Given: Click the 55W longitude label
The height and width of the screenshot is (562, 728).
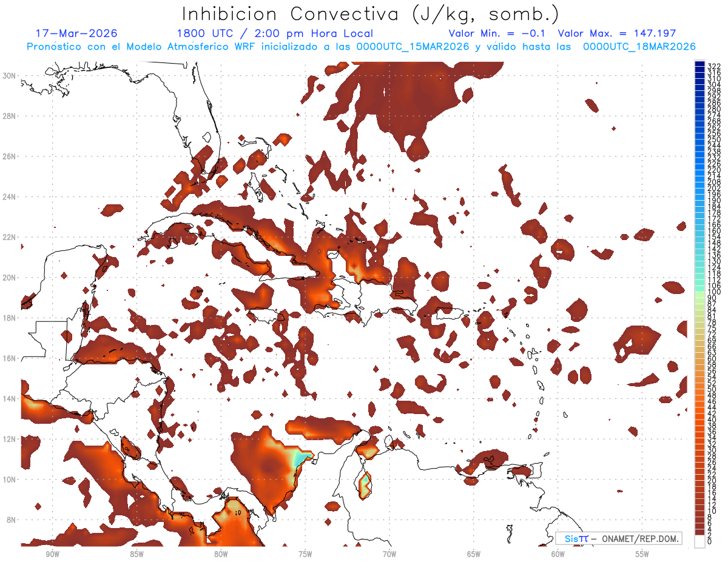Looking at the screenshot, I should [642, 554].
